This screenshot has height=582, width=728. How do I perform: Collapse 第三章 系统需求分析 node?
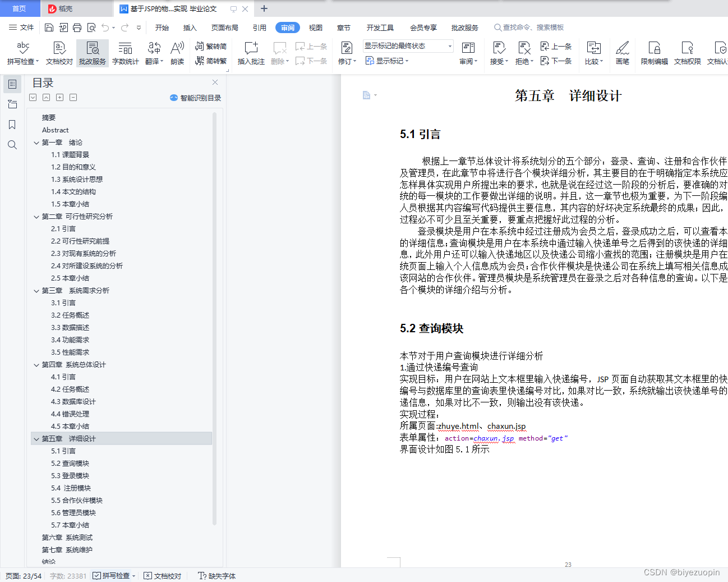click(x=36, y=291)
